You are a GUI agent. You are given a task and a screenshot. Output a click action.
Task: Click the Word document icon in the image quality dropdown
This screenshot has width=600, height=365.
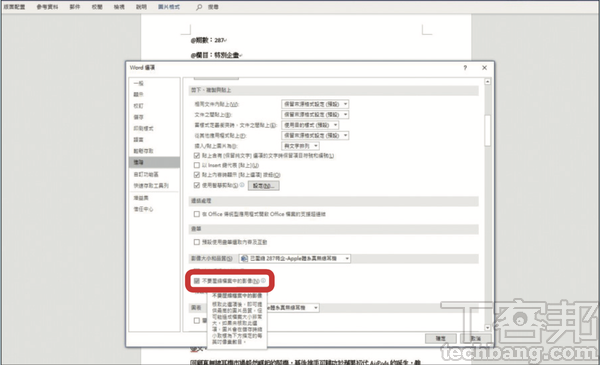244,259
